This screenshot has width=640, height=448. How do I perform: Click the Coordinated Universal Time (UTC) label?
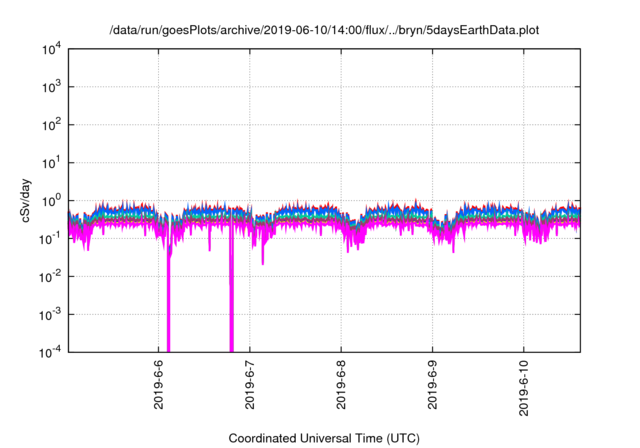[324, 438]
